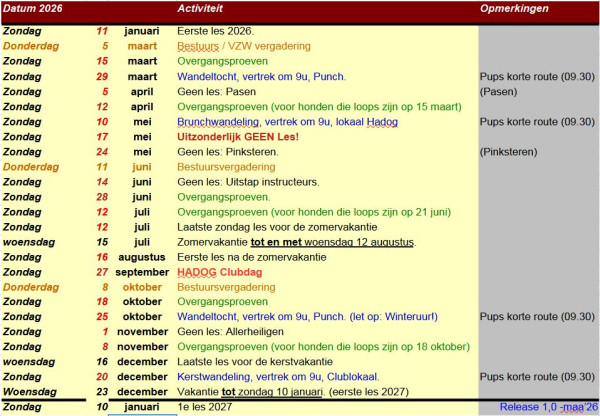Select 'Geen les: Pinksteren.' cell
The height and width of the screenshot is (416, 600).
tap(228, 152)
